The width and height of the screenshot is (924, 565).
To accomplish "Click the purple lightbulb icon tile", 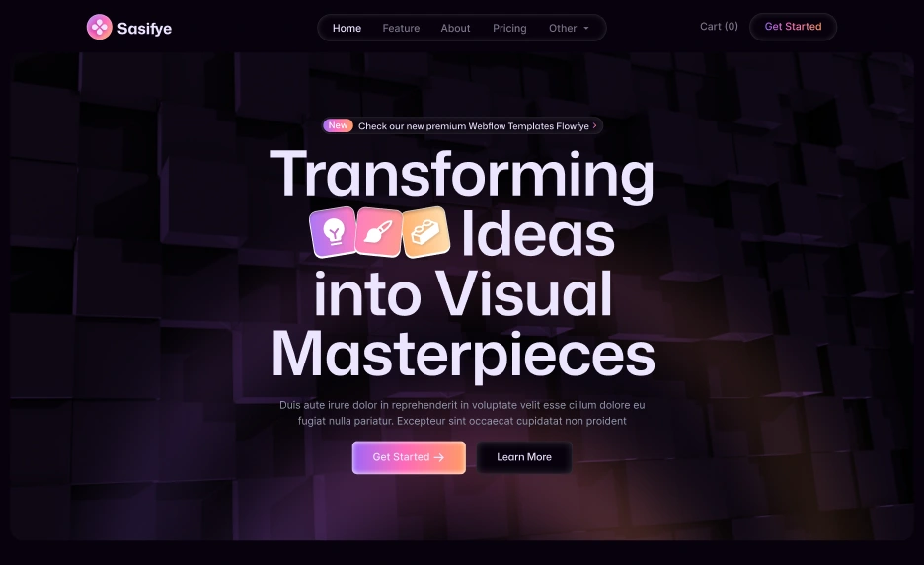I will point(334,232).
